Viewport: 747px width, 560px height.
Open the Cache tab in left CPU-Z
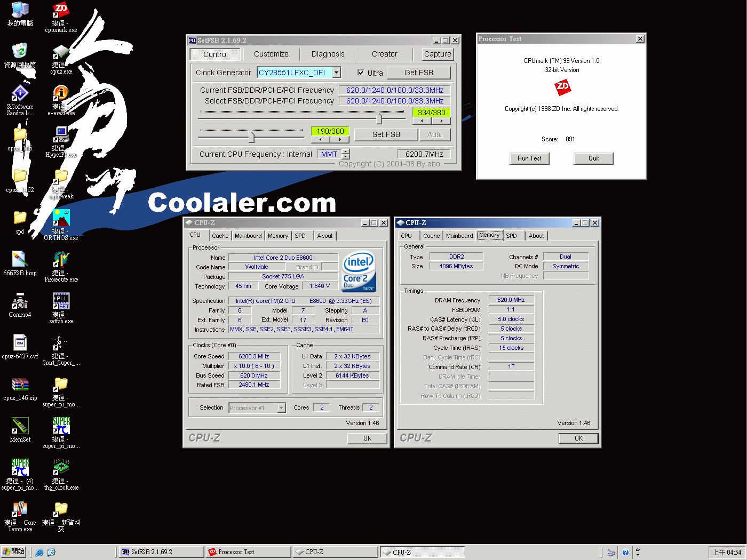[220, 236]
